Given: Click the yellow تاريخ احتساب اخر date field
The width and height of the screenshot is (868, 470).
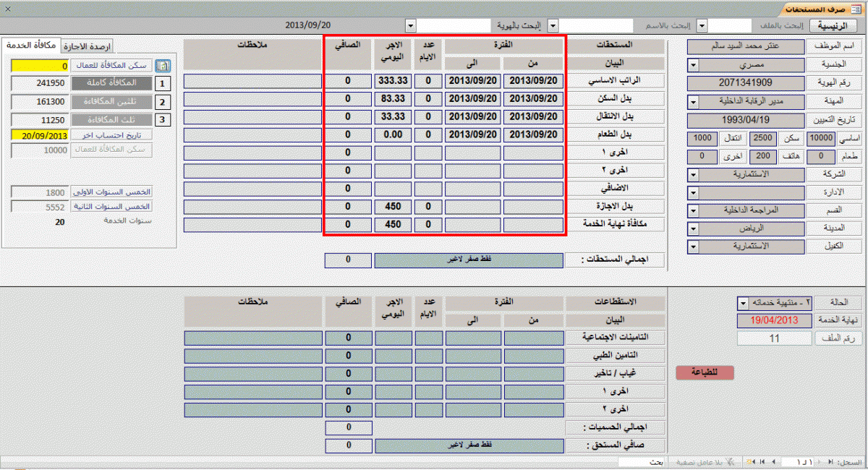Looking at the screenshot, I should [41, 134].
